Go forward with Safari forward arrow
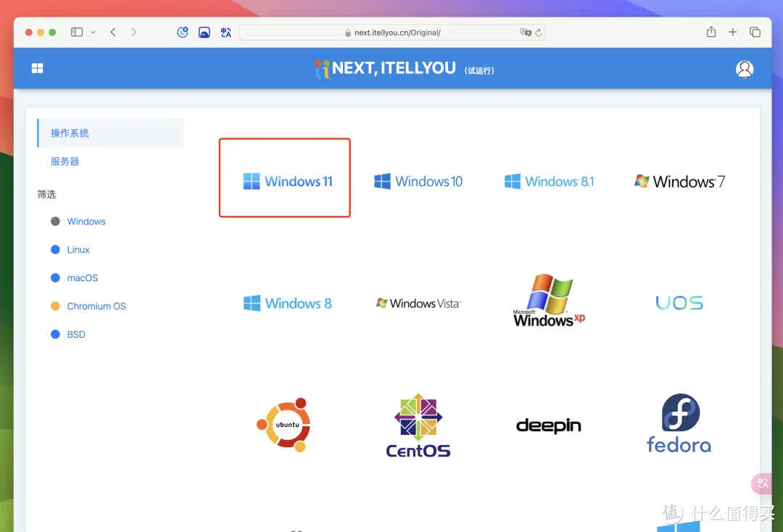 (133, 32)
